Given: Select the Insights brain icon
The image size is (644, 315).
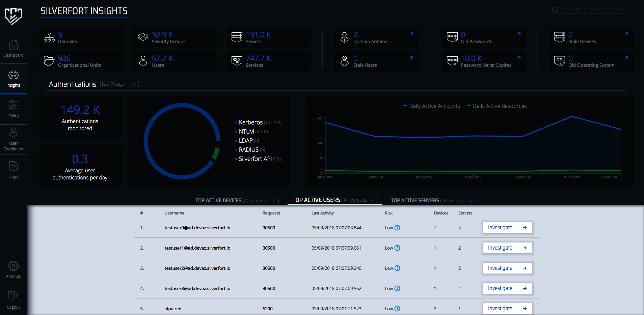Looking at the screenshot, I should click(x=14, y=75).
